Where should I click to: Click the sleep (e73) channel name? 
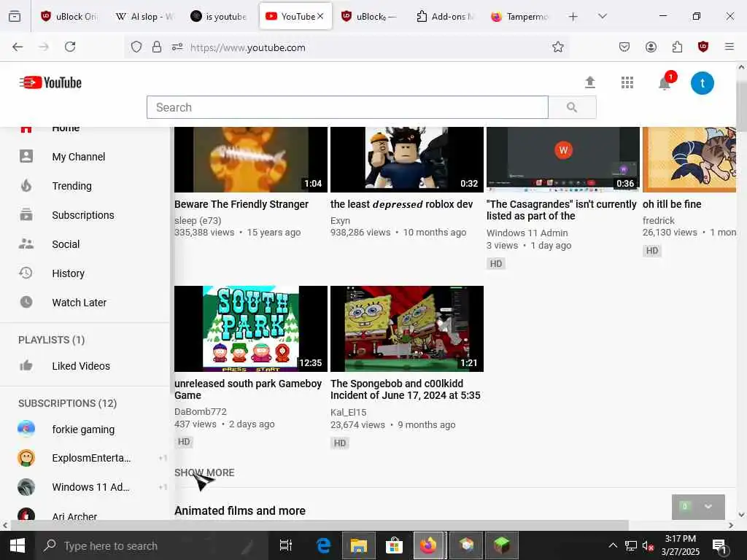point(198,220)
